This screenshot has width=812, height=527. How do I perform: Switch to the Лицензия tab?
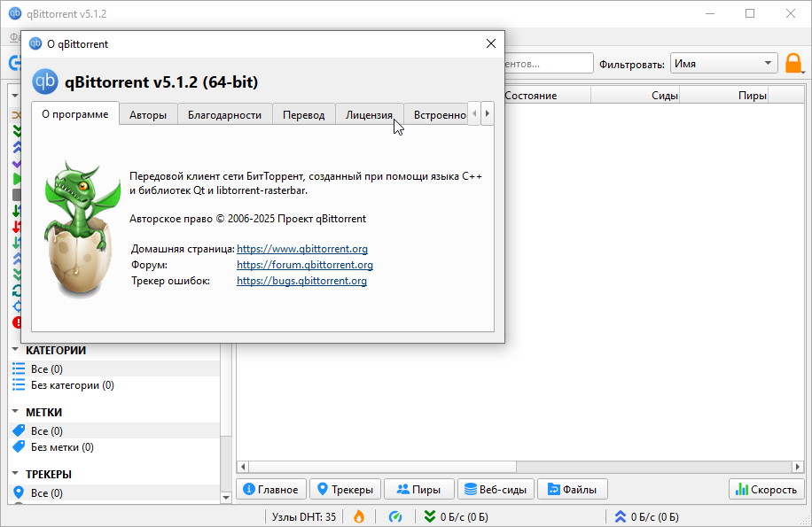[370, 115]
